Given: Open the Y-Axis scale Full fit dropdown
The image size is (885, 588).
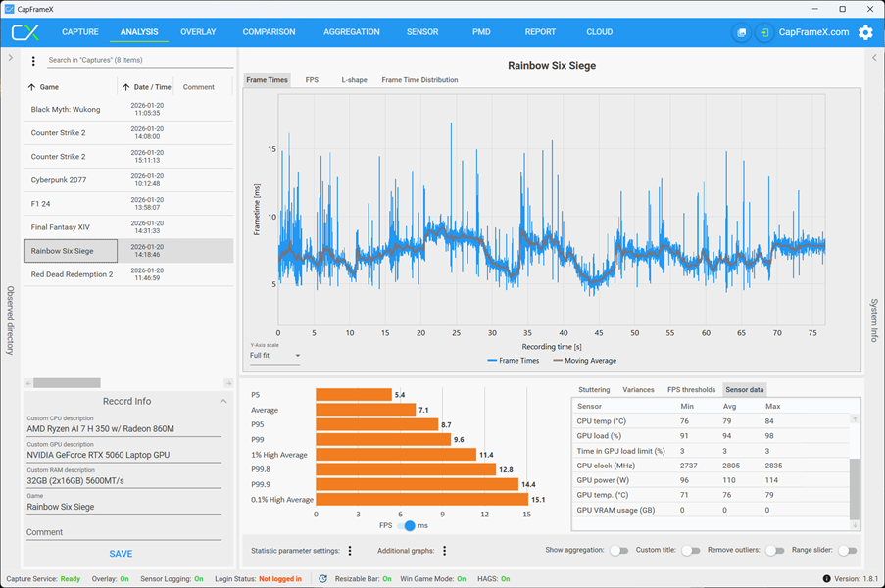Looking at the screenshot, I should (274, 356).
